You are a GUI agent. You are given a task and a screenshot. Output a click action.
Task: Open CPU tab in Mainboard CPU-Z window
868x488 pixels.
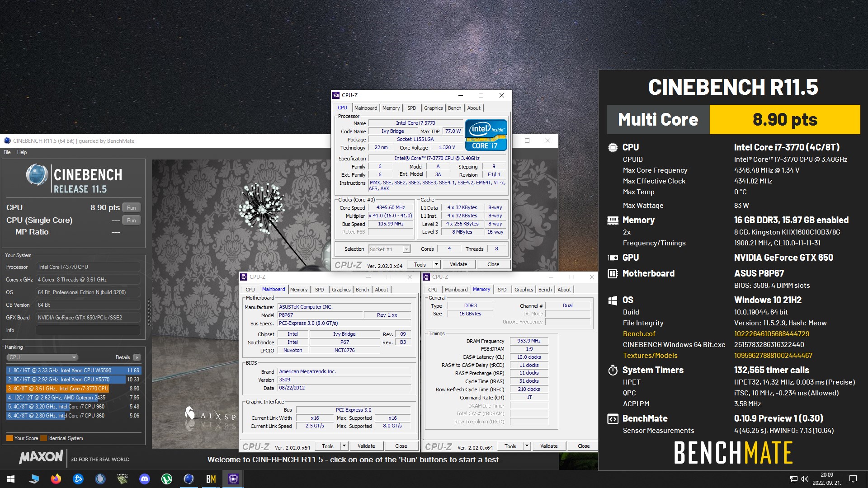click(x=250, y=290)
